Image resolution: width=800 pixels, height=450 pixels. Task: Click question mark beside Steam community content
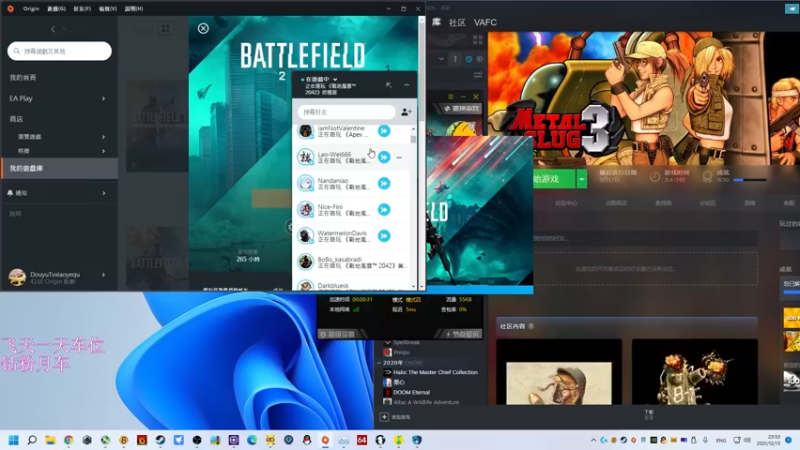coord(531,326)
